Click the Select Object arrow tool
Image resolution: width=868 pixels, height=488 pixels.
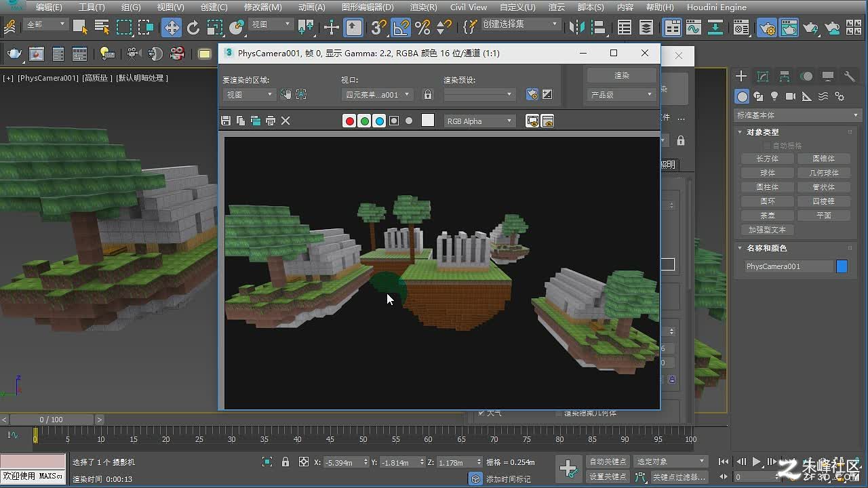pyautogui.click(x=81, y=28)
